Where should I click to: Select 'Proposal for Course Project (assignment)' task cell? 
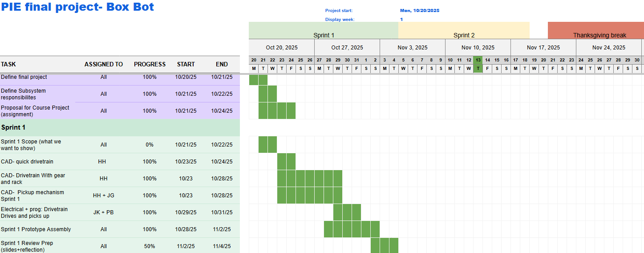[x=38, y=111]
